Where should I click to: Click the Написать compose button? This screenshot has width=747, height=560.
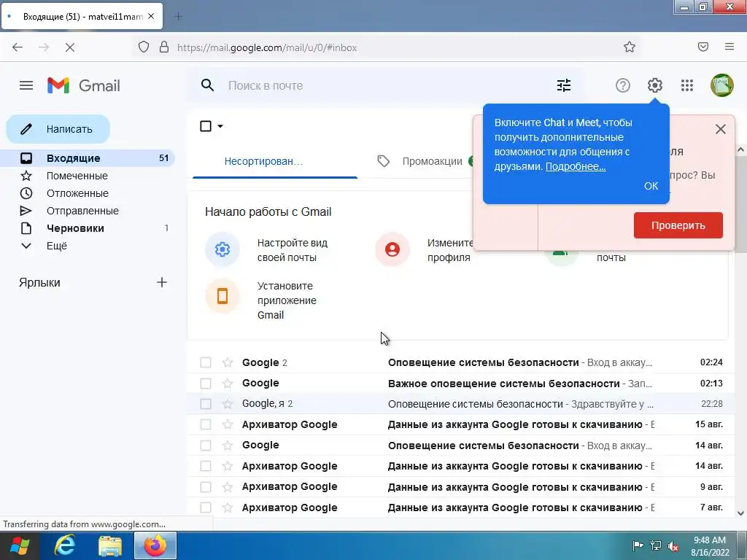click(x=58, y=129)
